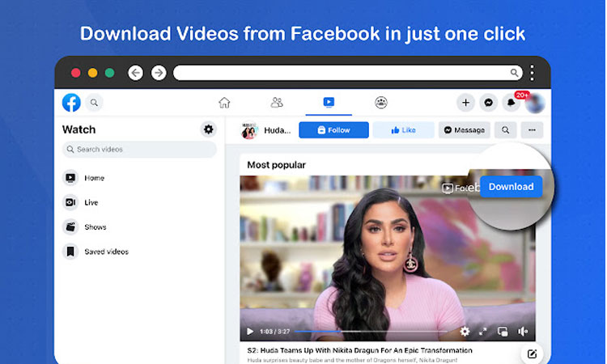The width and height of the screenshot is (607, 364).
Task: Open the Friends icon in top navigation
Action: pos(277,103)
